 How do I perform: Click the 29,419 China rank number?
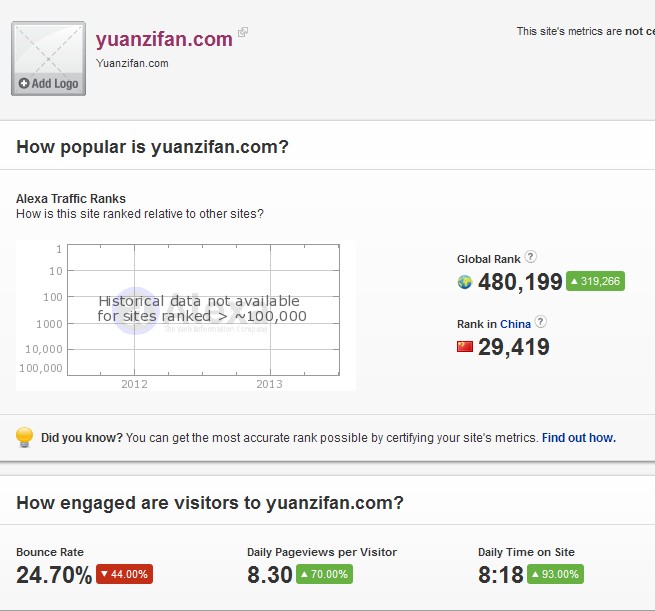point(513,347)
